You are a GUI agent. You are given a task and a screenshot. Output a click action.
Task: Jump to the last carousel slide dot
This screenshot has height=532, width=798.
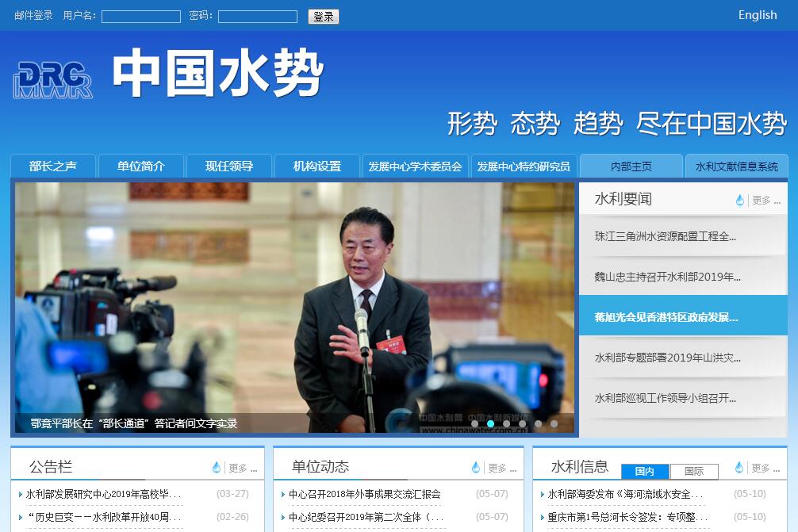(x=554, y=423)
